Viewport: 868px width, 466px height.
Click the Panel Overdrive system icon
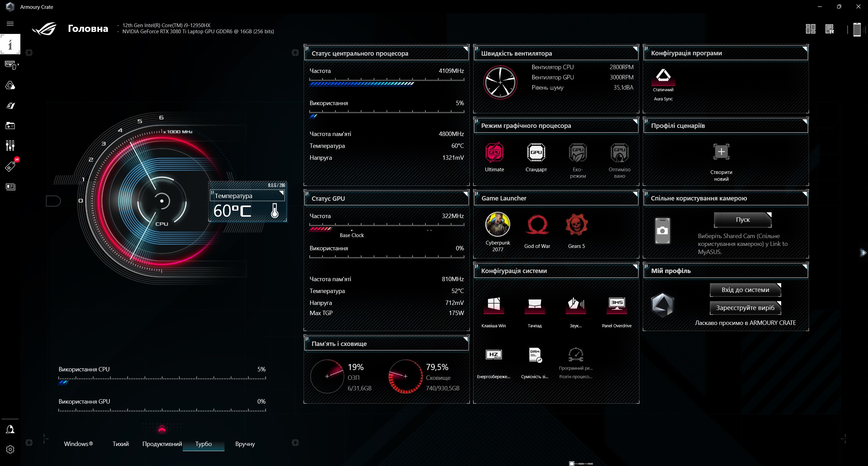pyautogui.click(x=617, y=305)
